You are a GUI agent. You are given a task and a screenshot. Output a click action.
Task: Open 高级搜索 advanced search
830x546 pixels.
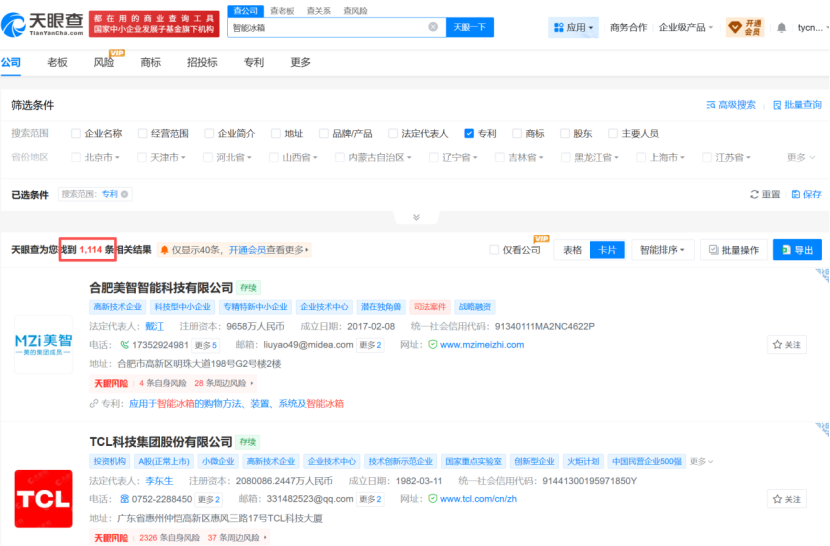(x=731, y=105)
